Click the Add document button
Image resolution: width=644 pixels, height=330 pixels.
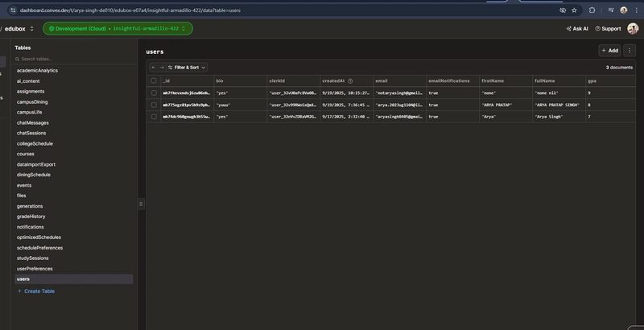pyautogui.click(x=609, y=51)
